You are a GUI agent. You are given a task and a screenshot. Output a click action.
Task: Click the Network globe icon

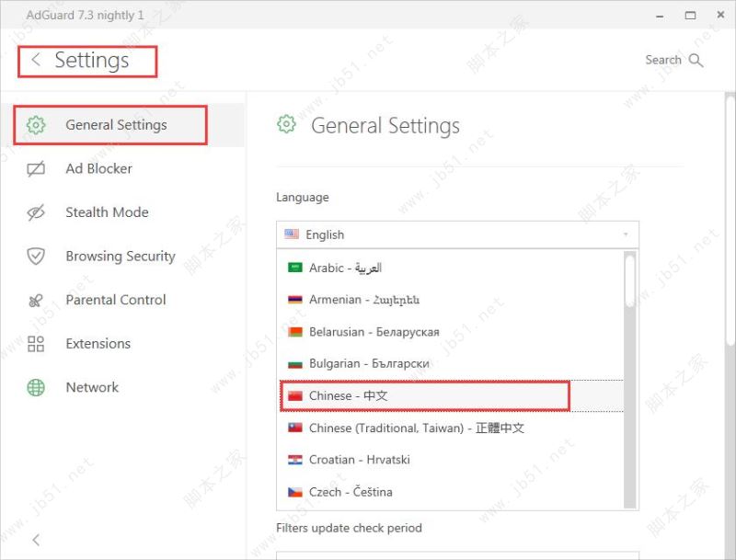[36, 387]
